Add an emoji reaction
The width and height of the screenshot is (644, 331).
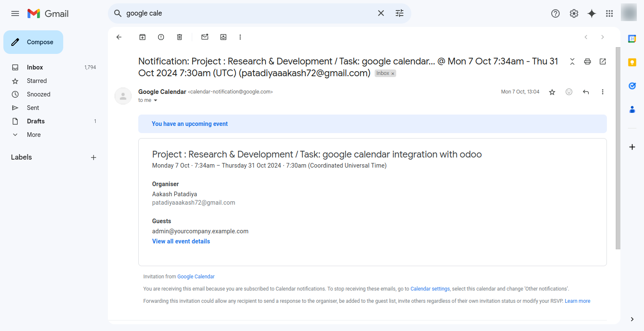(569, 92)
